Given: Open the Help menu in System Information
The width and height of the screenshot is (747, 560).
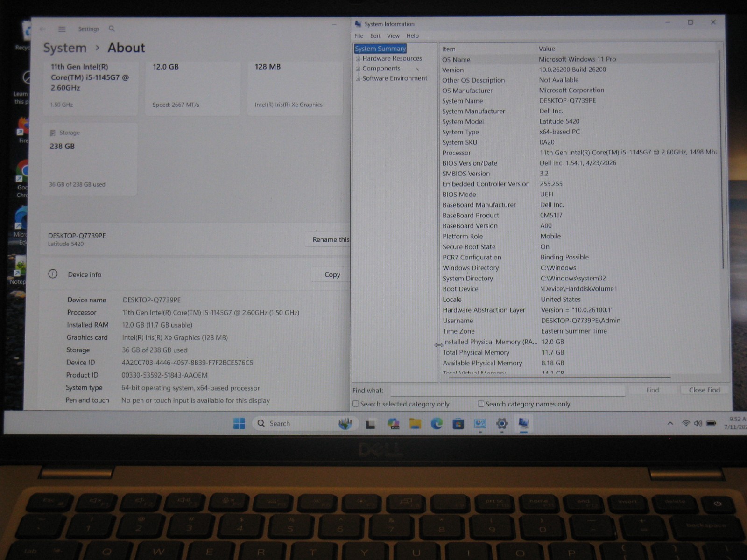Looking at the screenshot, I should point(412,36).
